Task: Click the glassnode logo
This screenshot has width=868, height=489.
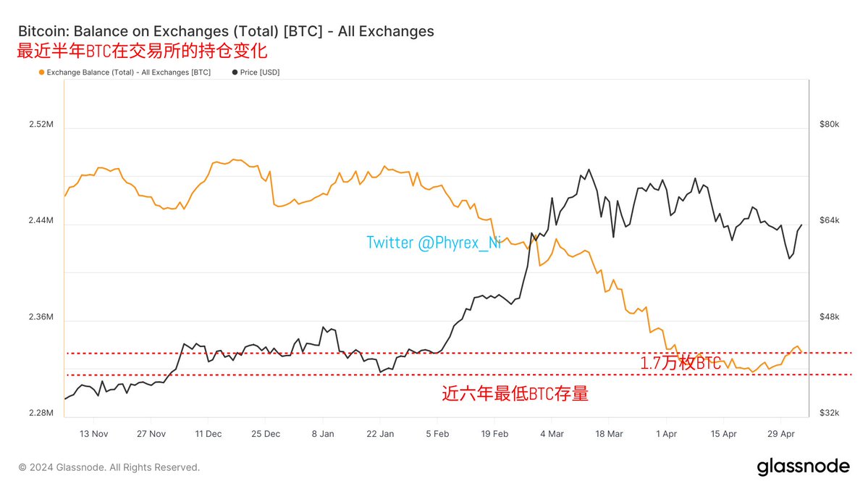Action: click(x=803, y=467)
